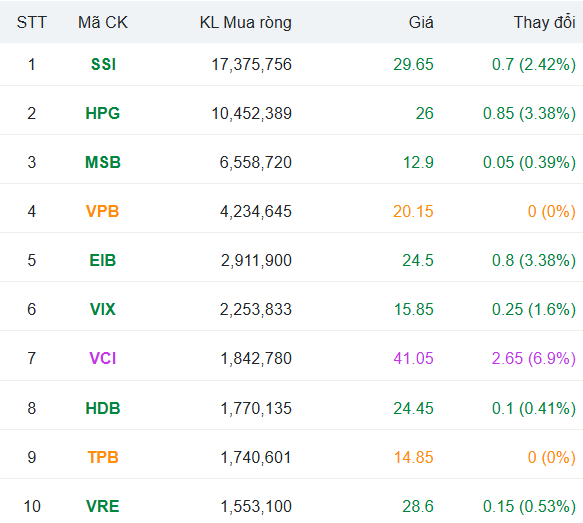The image size is (583, 523).
Task: Open the EIB stock code link
Action: 103,260
